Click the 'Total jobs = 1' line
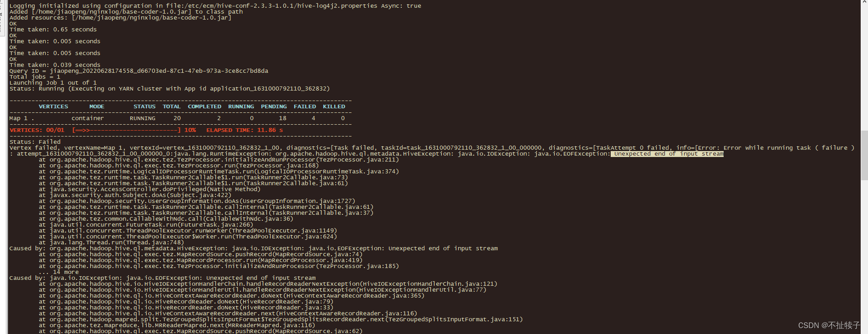Image resolution: width=868 pixels, height=334 pixels. pyautogui.click(x=35, y=77)
